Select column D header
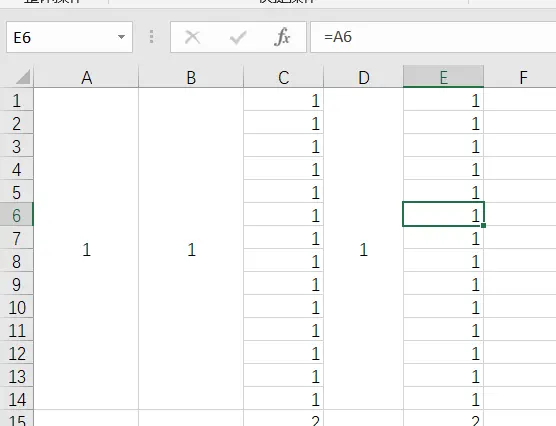The image size is (556, 426). [x=363, y=77]
